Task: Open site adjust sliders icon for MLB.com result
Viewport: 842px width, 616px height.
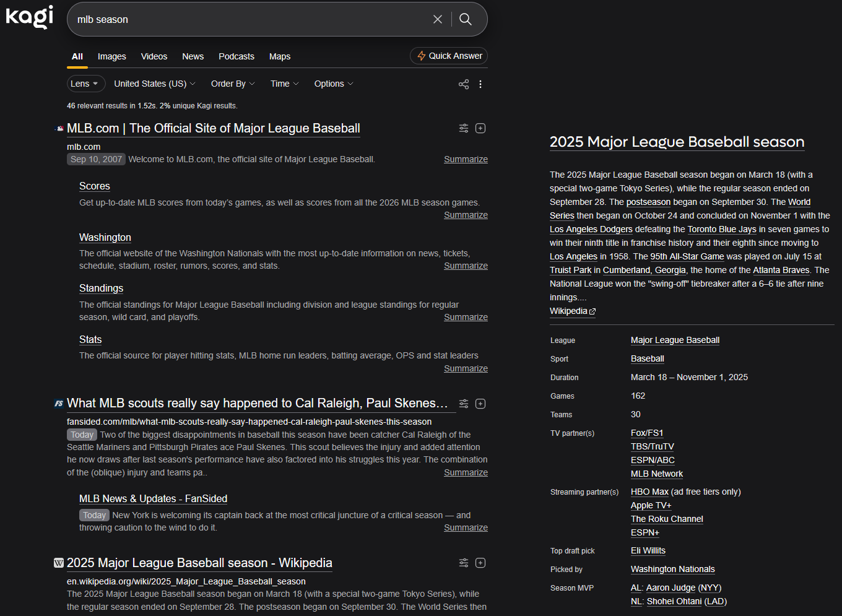Action: pos(464,128)
